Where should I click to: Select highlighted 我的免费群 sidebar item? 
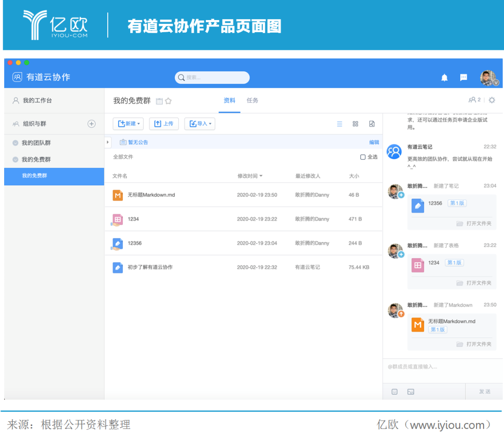tap(54, 176)
